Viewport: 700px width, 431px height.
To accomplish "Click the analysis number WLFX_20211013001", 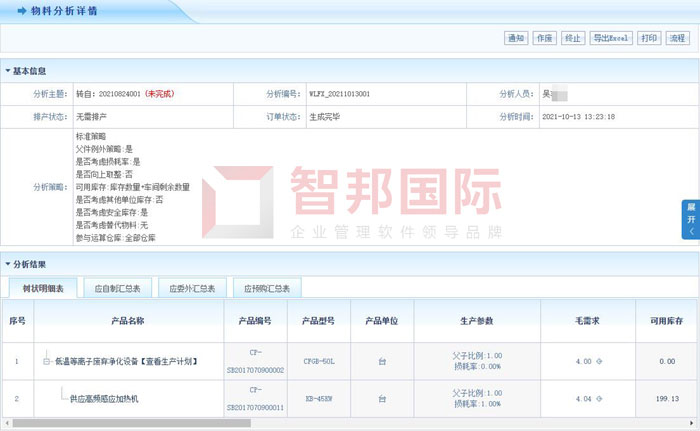I will (x=340, y=94).
